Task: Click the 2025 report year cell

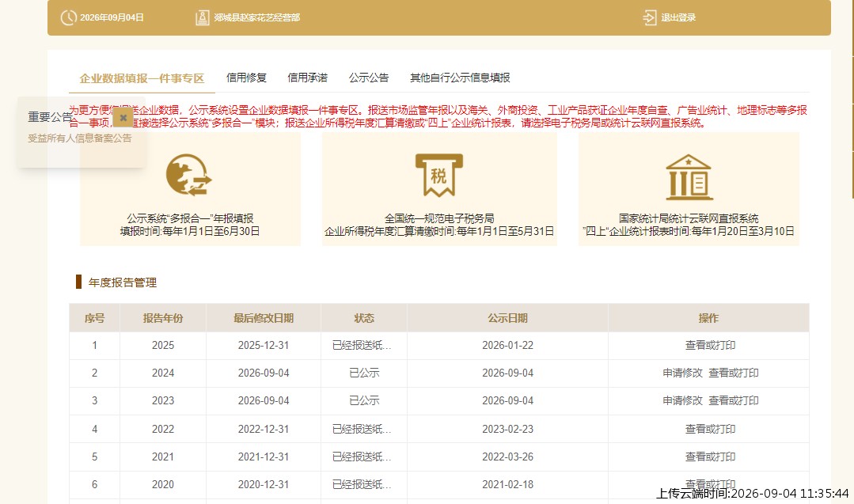Action: (x=163, y=345)
